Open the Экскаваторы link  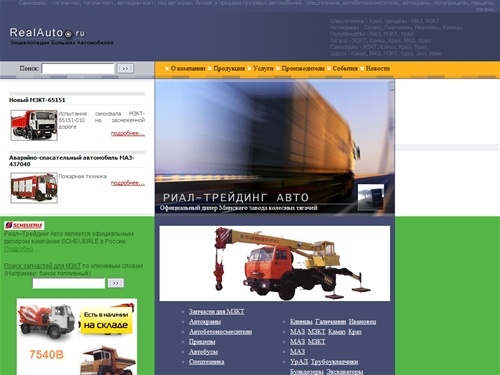tap(344, 371)
